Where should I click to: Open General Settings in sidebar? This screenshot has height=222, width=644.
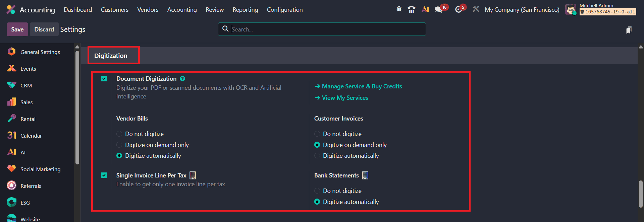tap(37, 52)
